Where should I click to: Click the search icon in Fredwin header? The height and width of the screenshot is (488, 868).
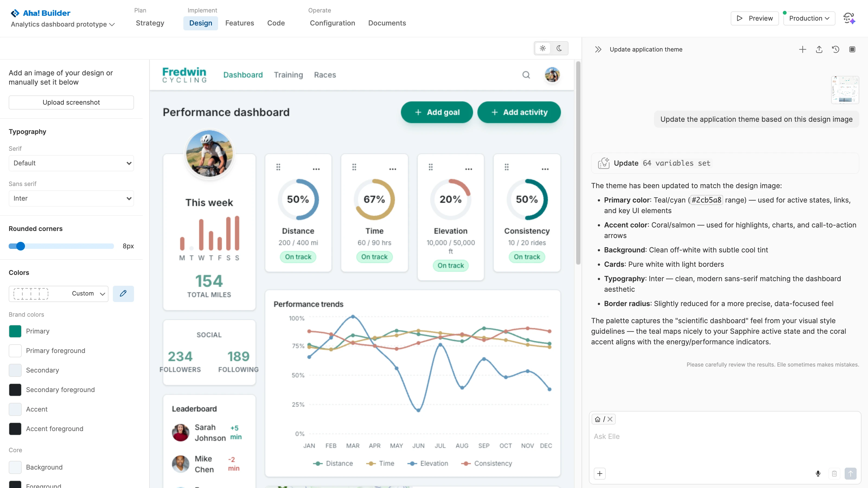tap(526, 75)
